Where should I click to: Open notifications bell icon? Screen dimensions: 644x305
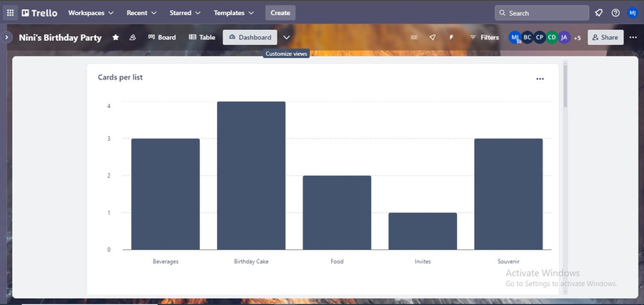[599, 13]
